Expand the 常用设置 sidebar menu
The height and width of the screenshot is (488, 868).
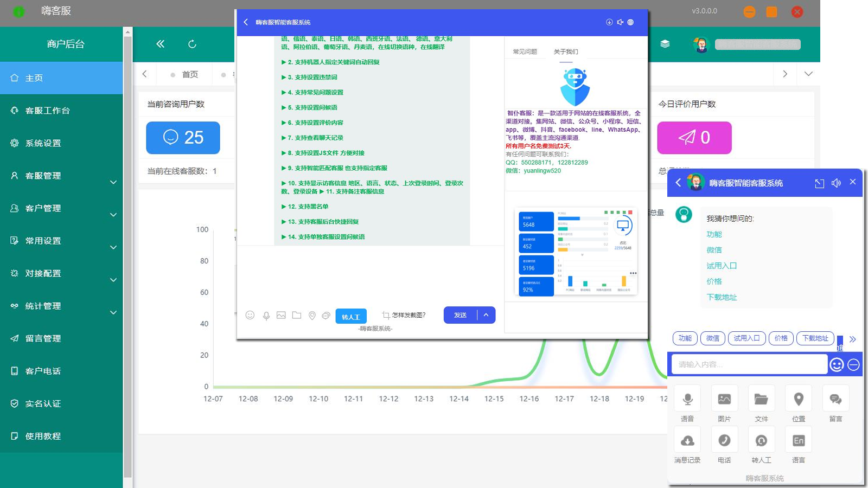click(x=61, y=241)
